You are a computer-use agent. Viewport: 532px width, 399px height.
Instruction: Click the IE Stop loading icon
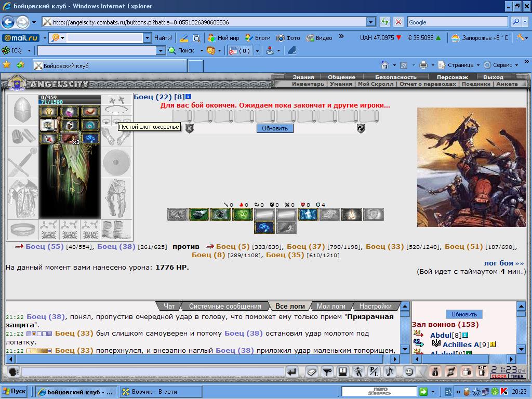pyautogui.click(x=398, y=22)
